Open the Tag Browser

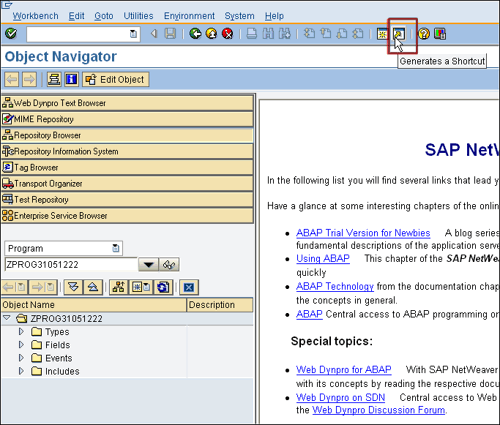[127, 167]
